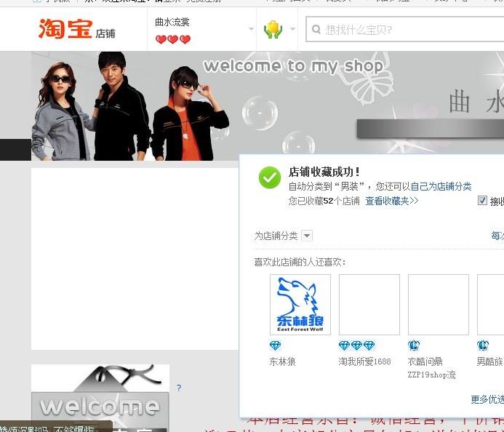The image size is (504, 432).
Task: Open the 更多优选 link
Action: coord(487,399)
